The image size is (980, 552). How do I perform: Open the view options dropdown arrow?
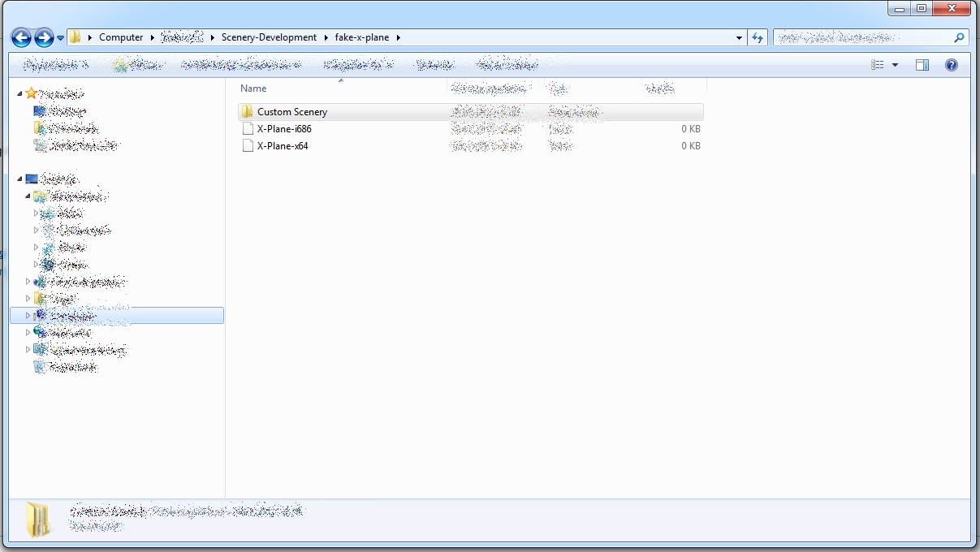point(896,65)
